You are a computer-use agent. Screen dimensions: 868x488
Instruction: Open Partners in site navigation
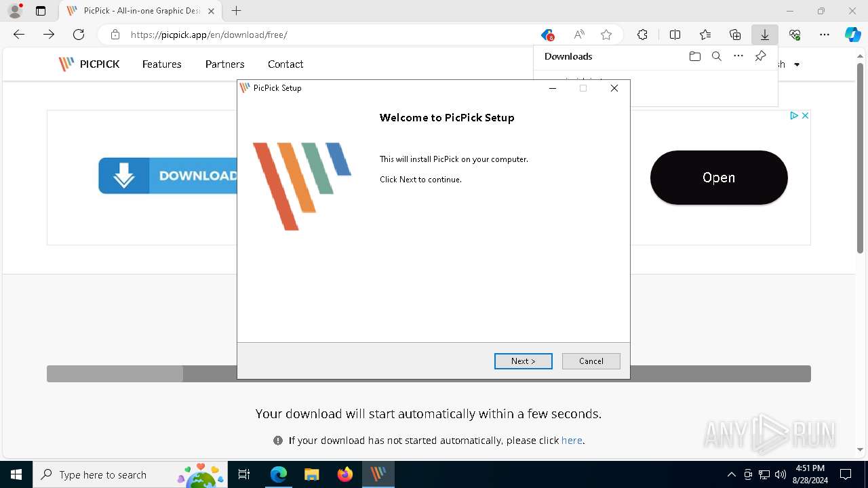[x=224, y=64]
